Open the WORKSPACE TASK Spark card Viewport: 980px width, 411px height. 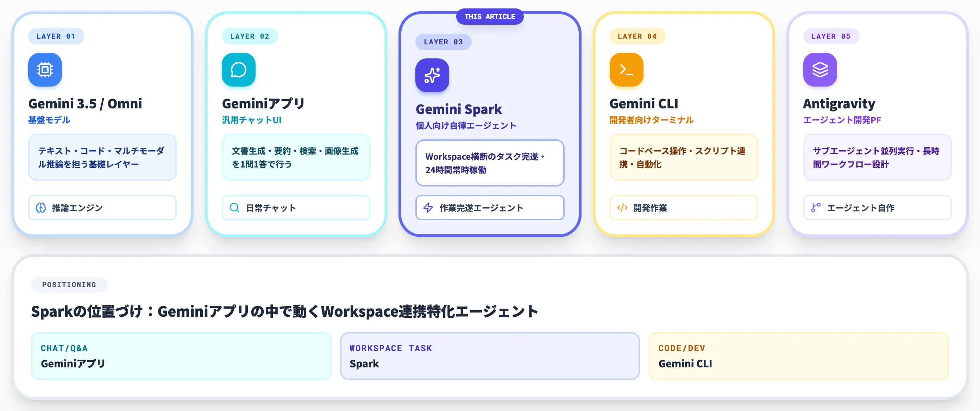[x=490, y=356]
